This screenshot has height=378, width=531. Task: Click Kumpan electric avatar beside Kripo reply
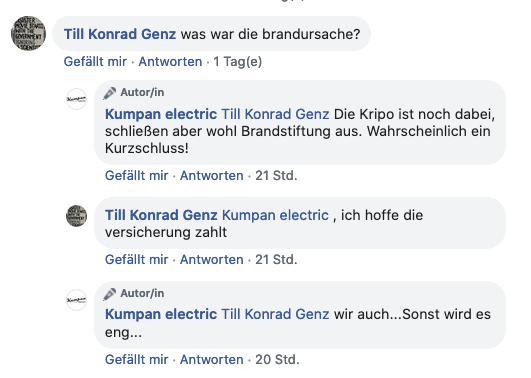point(76,99)
